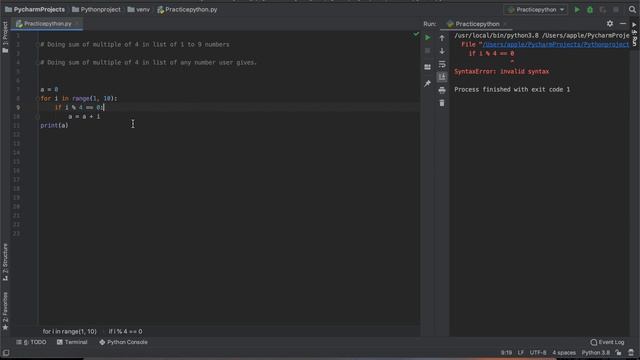Click the python3.8 command line in console
This screenshot has width=640, height=360.
pyautogui.click(x=542, y=36)
